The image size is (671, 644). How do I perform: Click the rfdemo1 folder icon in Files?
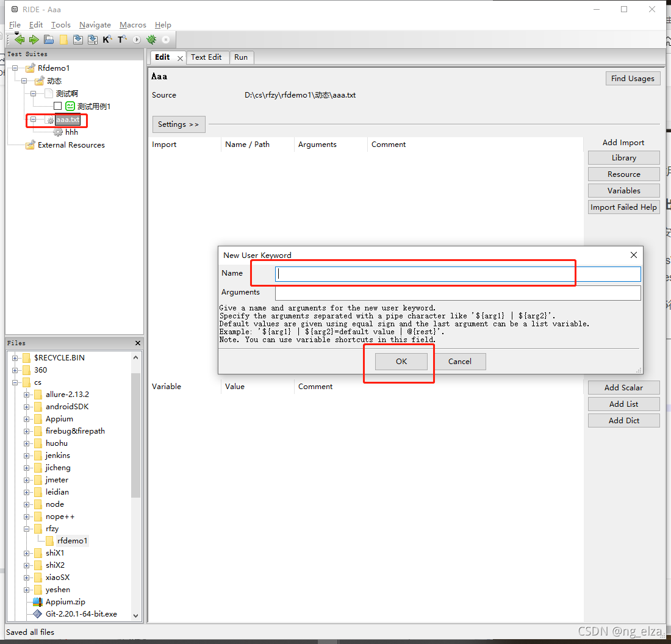49,541
